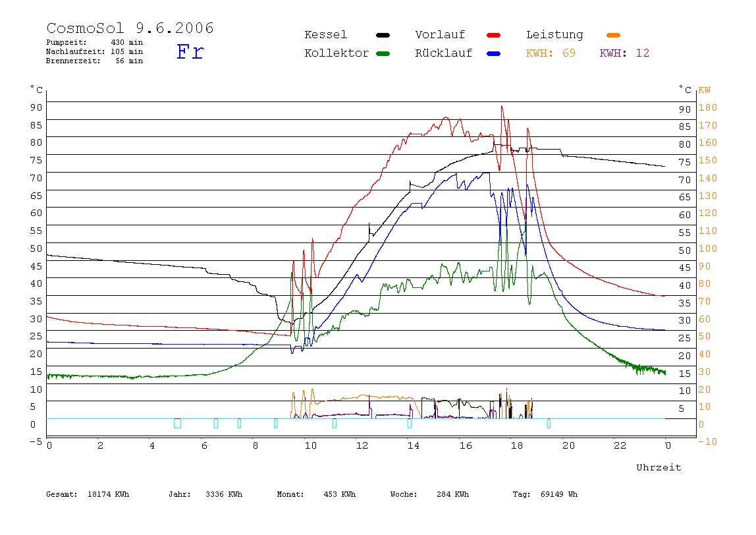This screenshot has height=535, width=756.
Task: Click the red Vorlauf legend swatch
Action: (x=494, y=35)
